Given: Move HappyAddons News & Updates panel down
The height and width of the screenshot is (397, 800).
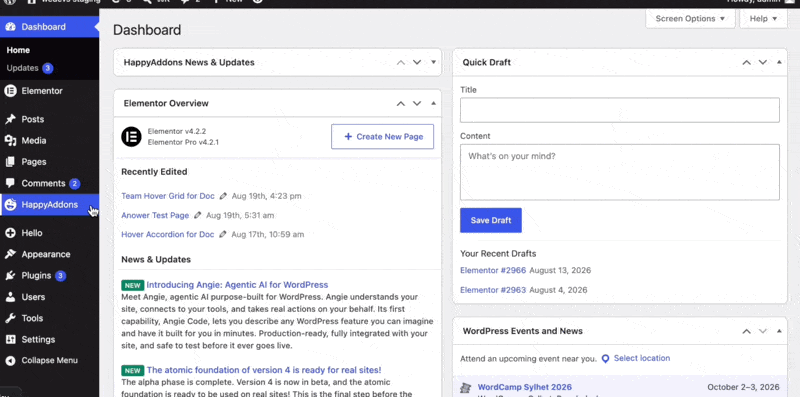Looking at the screenshot, I should 417,62.
